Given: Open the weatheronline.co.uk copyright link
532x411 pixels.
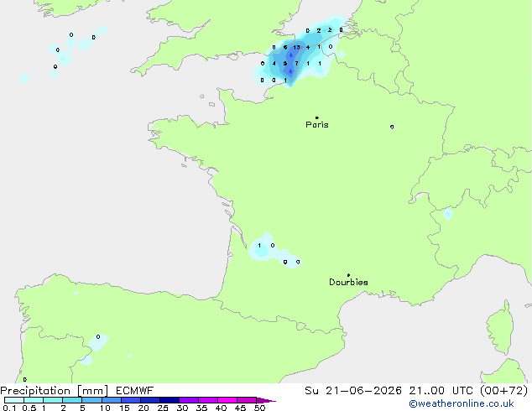Looking at the screenshot, I should (462, 403).
